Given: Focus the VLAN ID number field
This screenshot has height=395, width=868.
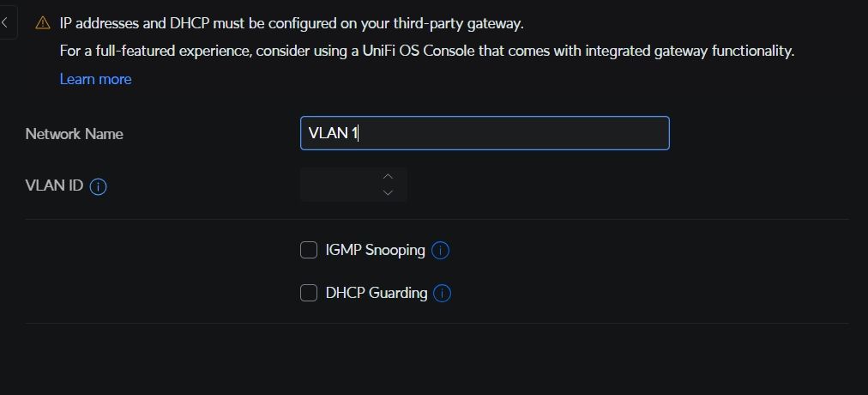Looking at the screenshot, I should point(339,185).
